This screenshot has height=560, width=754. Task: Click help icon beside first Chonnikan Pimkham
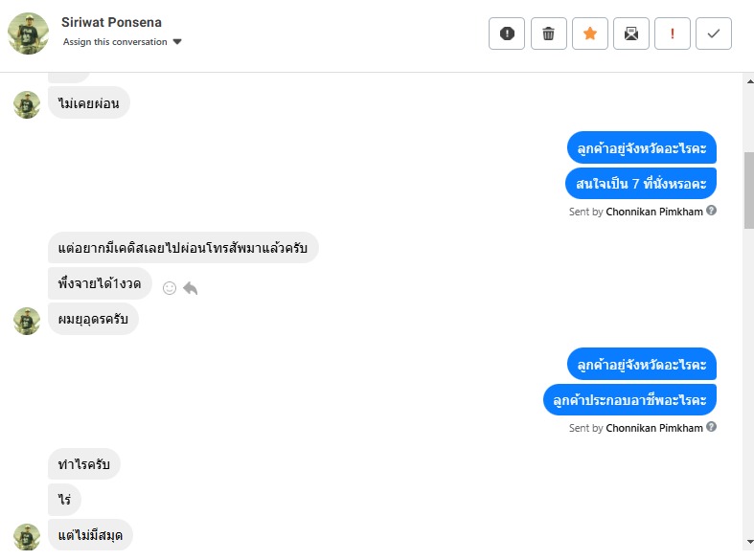(x=712, y=211)
